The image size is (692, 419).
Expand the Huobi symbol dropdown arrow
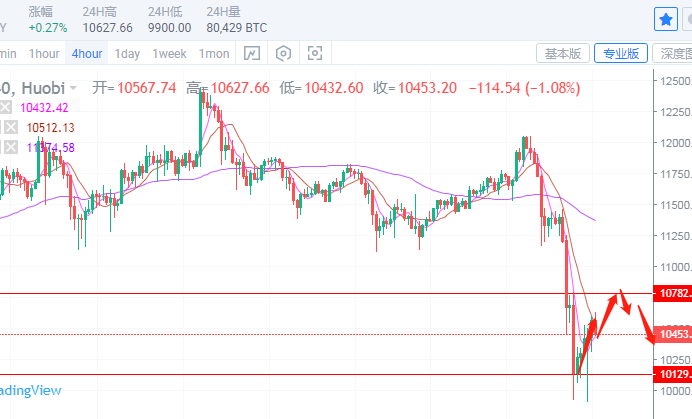click(x=73, y=88)
